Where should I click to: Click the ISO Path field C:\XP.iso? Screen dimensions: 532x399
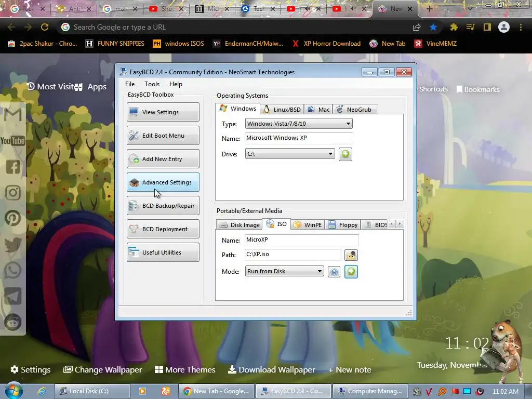point(293,255)
